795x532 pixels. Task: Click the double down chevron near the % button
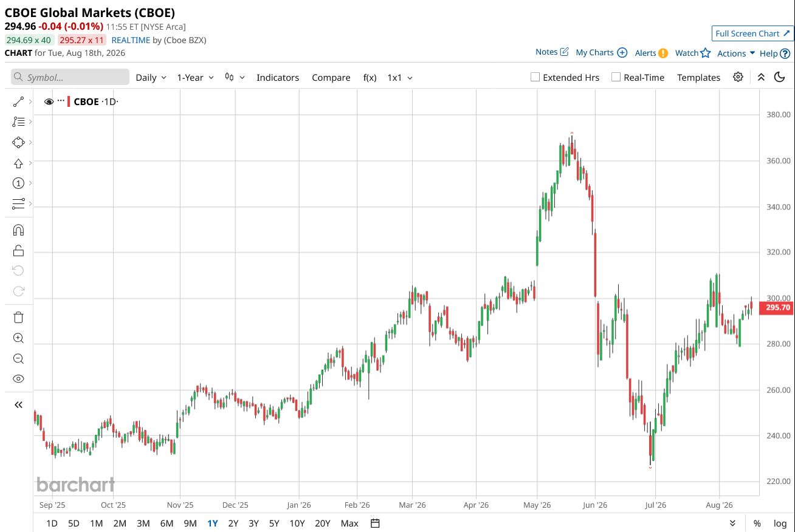pos(732,523)
